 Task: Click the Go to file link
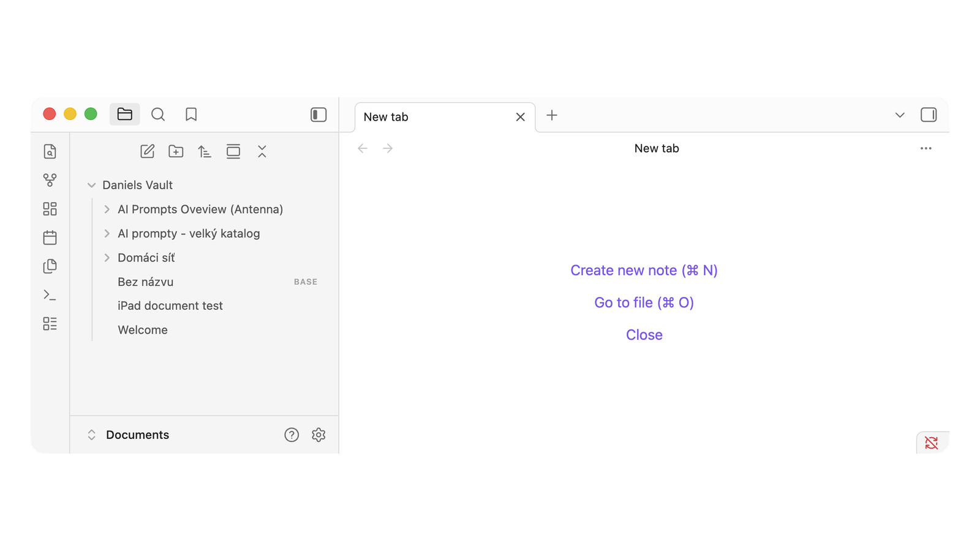point(644,302)
